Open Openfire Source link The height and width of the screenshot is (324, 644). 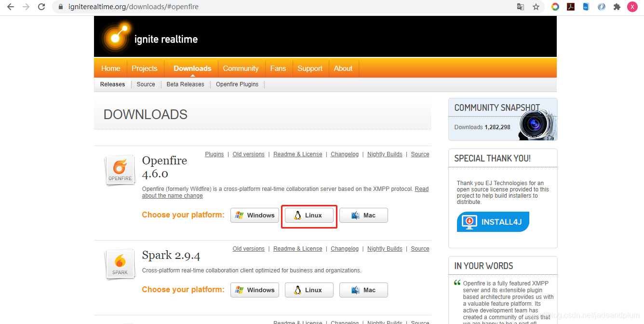coord(420,154)
